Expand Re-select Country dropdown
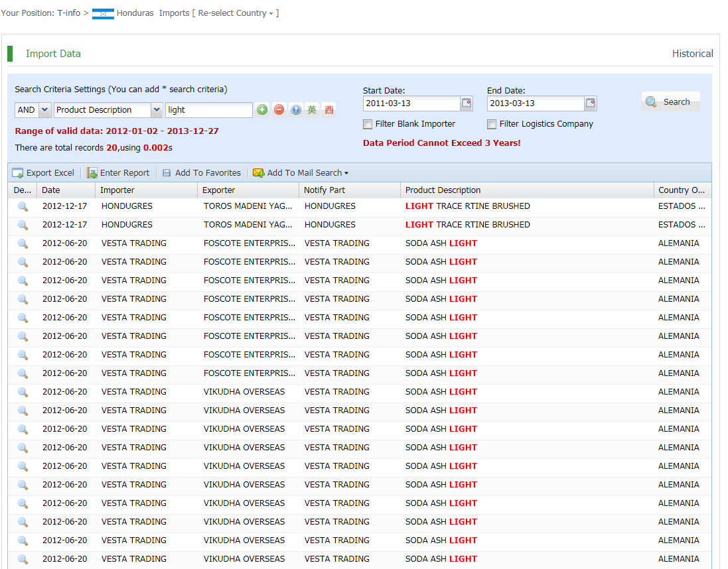The width and height of the screenshot is (728, 569). (x=236, y=13)
